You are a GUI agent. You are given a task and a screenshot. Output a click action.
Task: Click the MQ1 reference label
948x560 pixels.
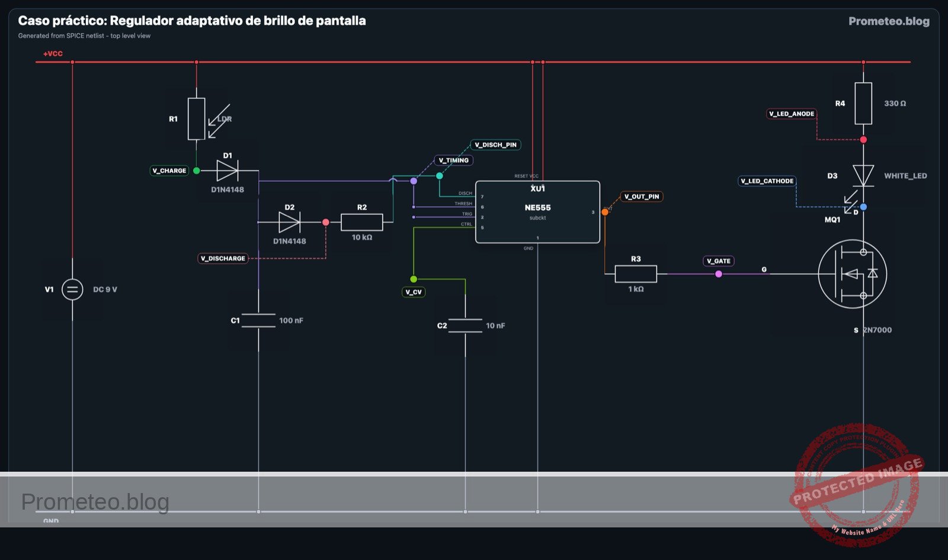832,220
